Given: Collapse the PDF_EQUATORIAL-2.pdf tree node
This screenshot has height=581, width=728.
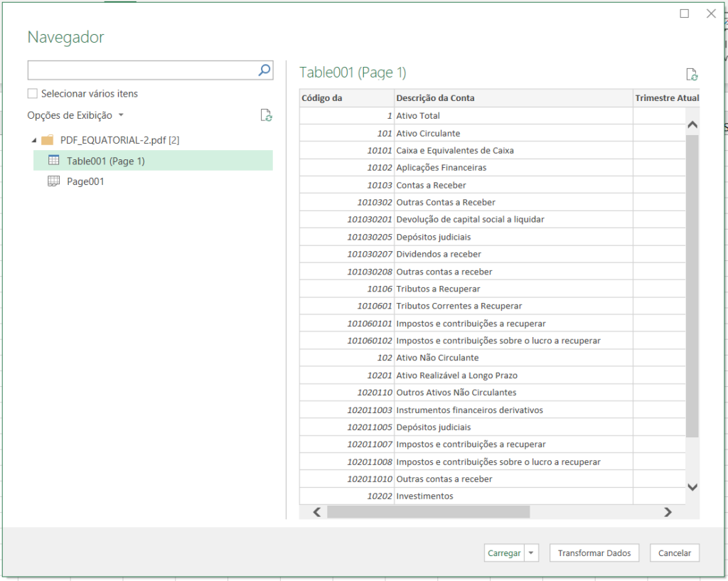Looking at the screenshot, I should (34, 140).
